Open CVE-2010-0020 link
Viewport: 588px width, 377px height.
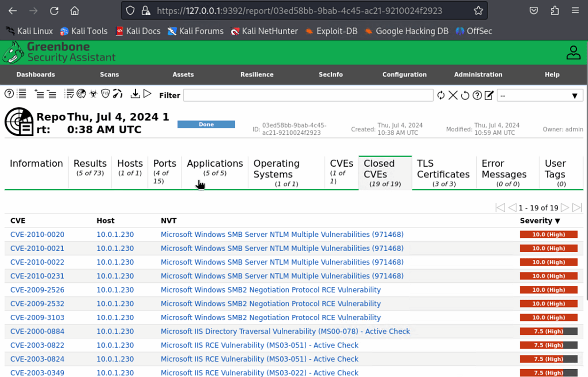(x=37, y=235)
